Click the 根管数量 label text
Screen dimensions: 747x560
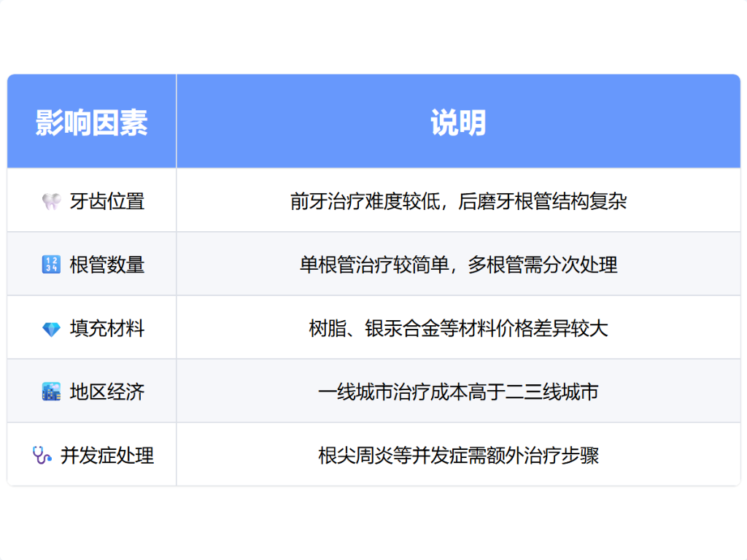click(x=107, y=265)
